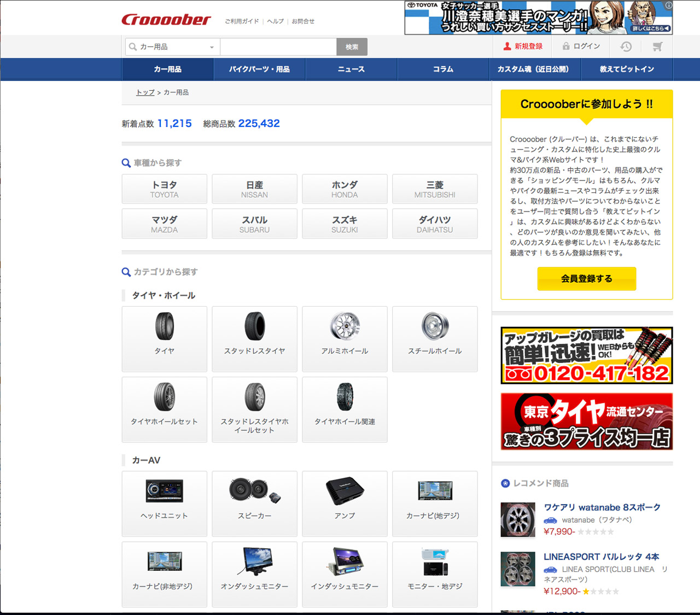Expand the カー用品 search category dropdown
Viewport: 700px width, 615px height.
tap(173, 47)
